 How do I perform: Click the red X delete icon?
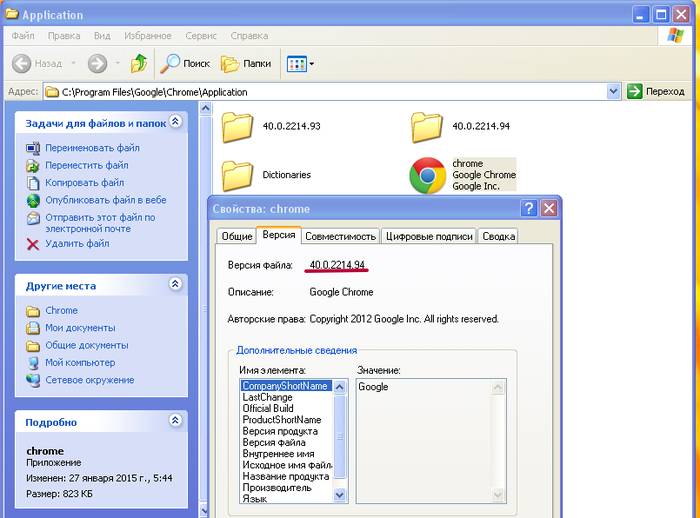tap(33, 244)
